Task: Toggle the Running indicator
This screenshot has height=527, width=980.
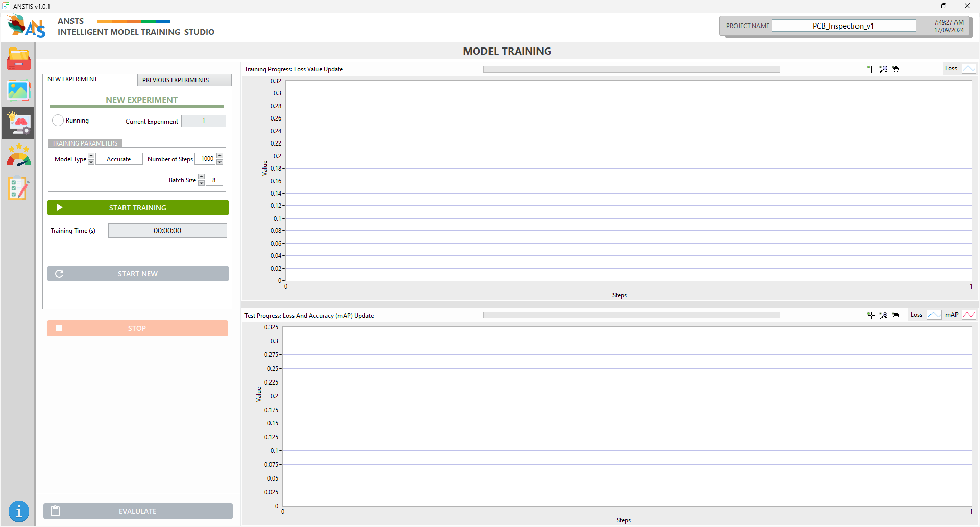Action: [58, 121]
